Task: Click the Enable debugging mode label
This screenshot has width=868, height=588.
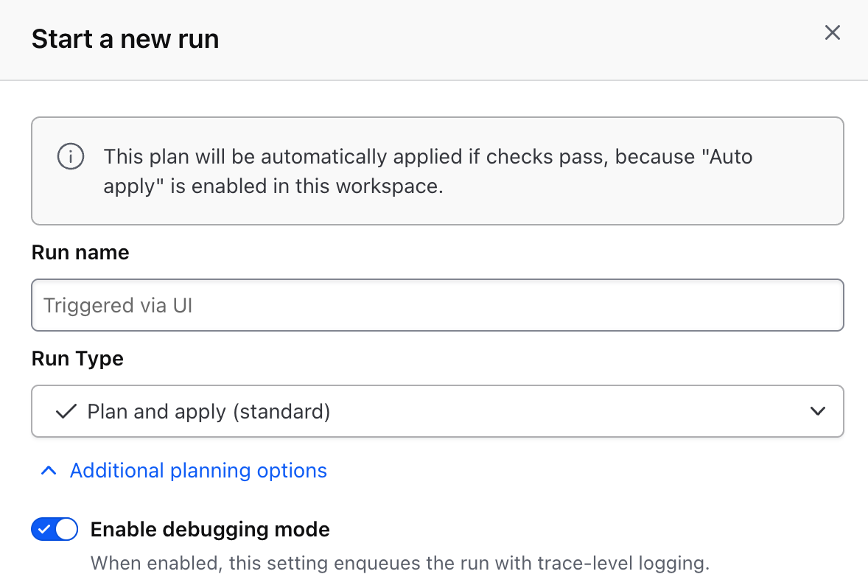Action: [x=210, y=529]
